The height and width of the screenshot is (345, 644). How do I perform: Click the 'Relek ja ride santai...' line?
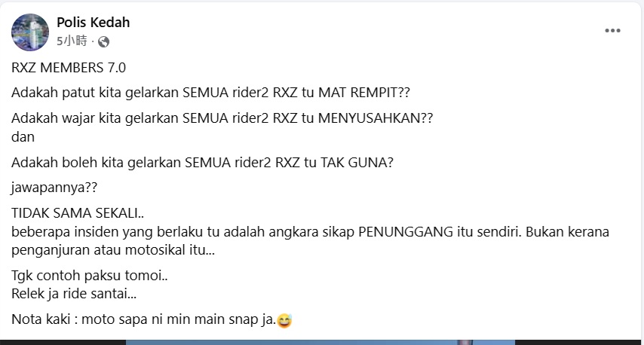coord(74,294)
